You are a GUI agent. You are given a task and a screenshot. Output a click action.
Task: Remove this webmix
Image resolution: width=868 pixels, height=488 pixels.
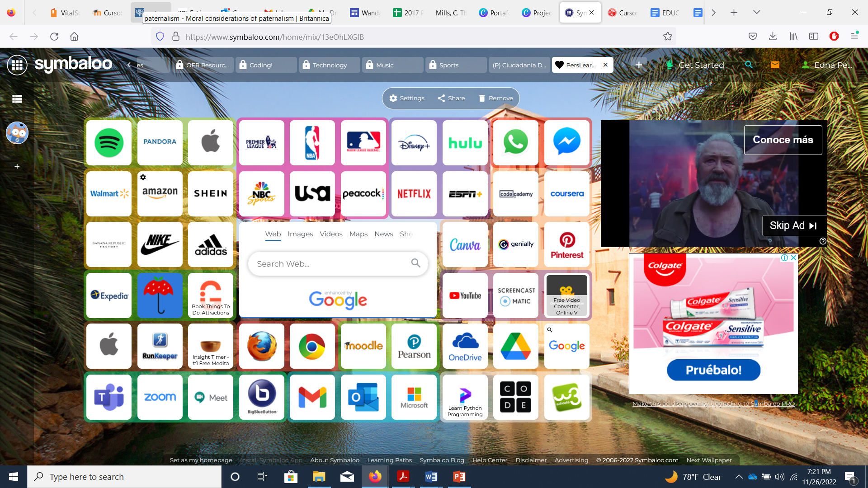point(495,98)
